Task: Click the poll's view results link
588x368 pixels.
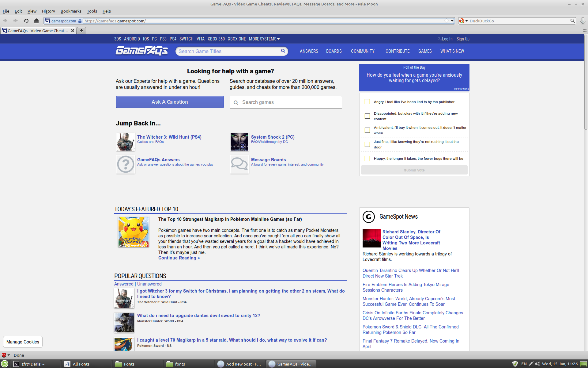Action: pyautogui.click(x=461, y=89)
